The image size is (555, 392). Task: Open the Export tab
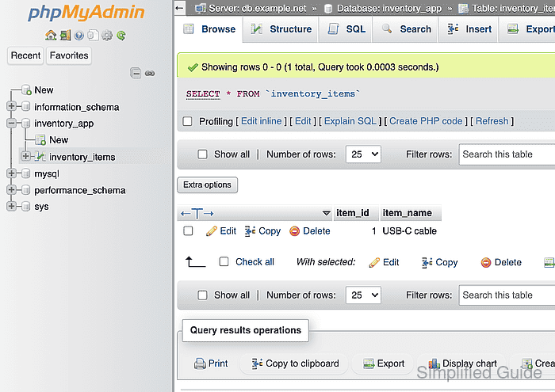tap(527, 29)
